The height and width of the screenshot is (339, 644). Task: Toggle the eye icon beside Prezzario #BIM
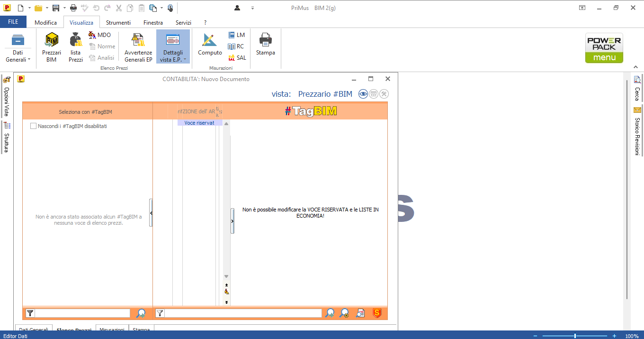(x=363, y=94)
